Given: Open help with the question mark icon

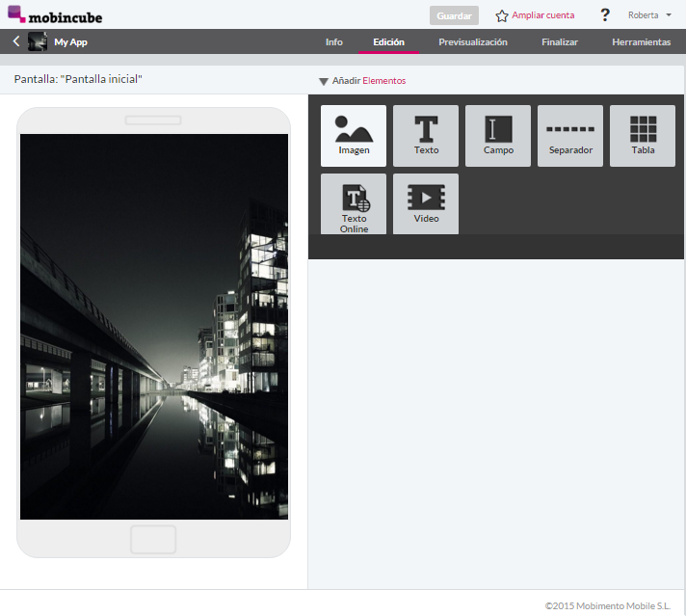Looking at the screenshot, I should [605, 14].
